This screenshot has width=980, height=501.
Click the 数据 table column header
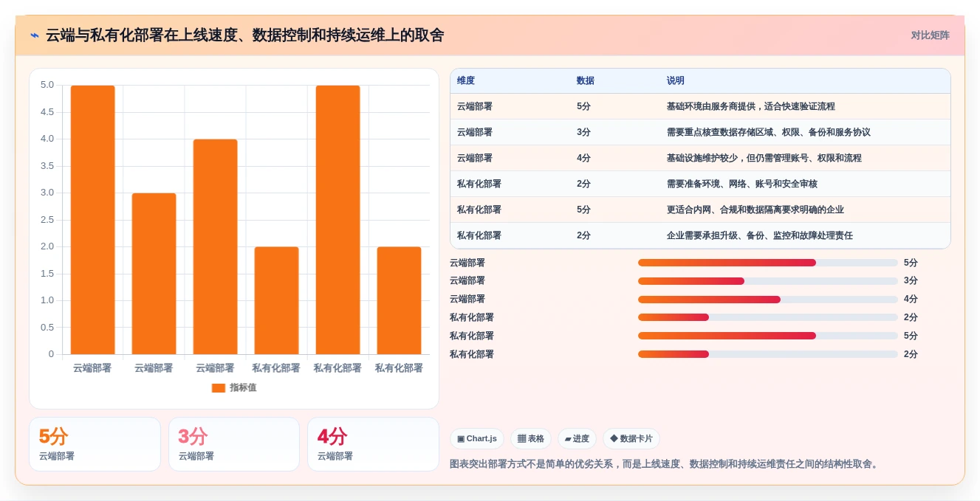pyautogui.click(x=586, y=80)
